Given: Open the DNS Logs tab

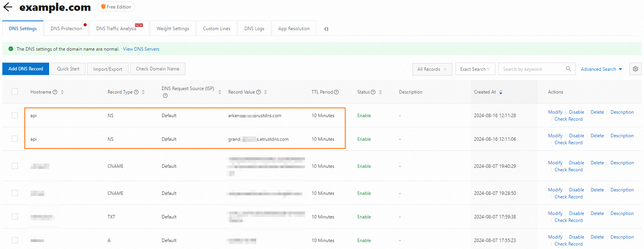Looking at the screenshot, I should [254, 29].
